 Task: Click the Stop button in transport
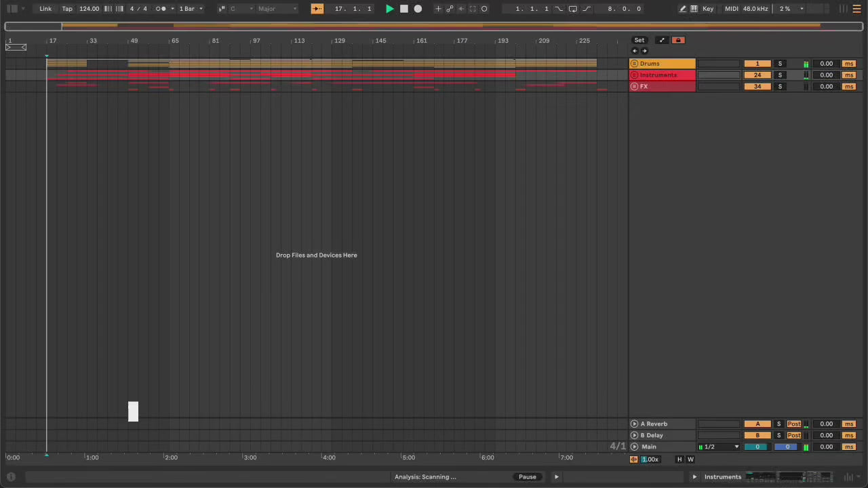pos(404,9)
